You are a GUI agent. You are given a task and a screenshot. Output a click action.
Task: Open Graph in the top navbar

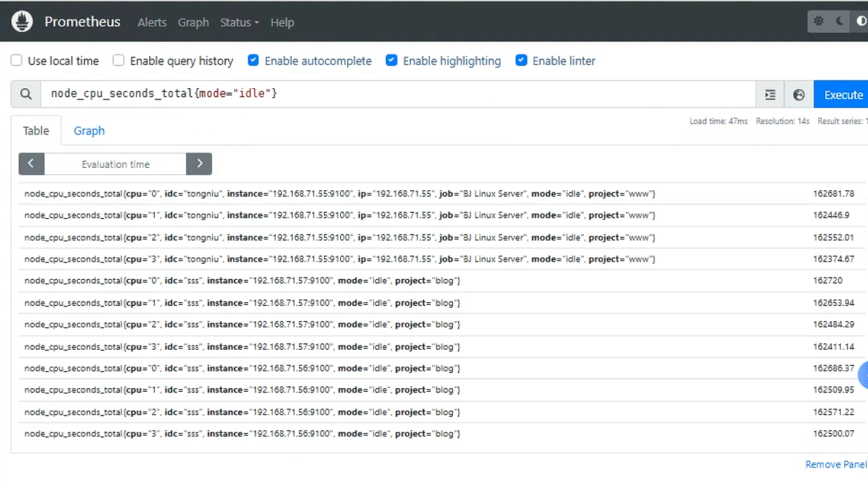coord(193,22)
